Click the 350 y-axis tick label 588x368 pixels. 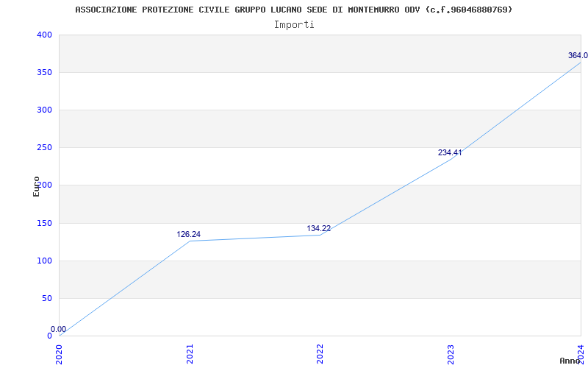tap(44, 72)
